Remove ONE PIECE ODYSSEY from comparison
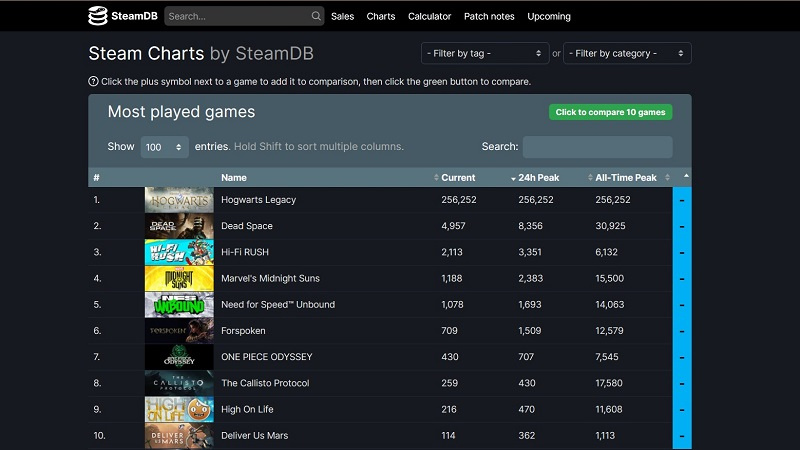800x450 pixels. click(x=682, y=357)
